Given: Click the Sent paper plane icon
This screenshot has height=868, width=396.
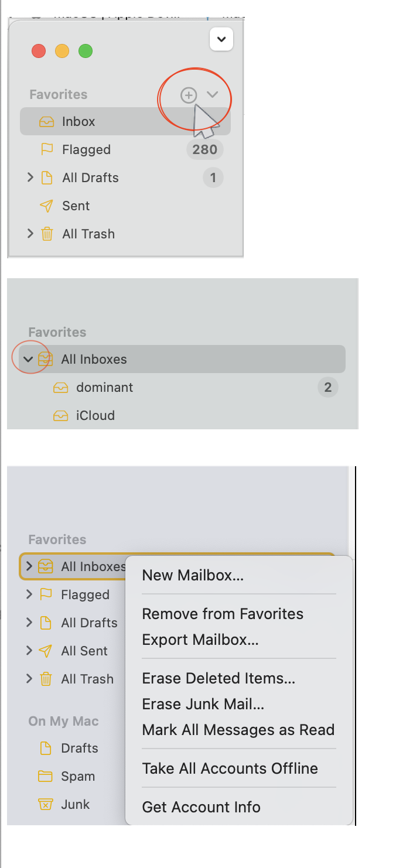Looking at the screenshot, I should pos(46,206).
